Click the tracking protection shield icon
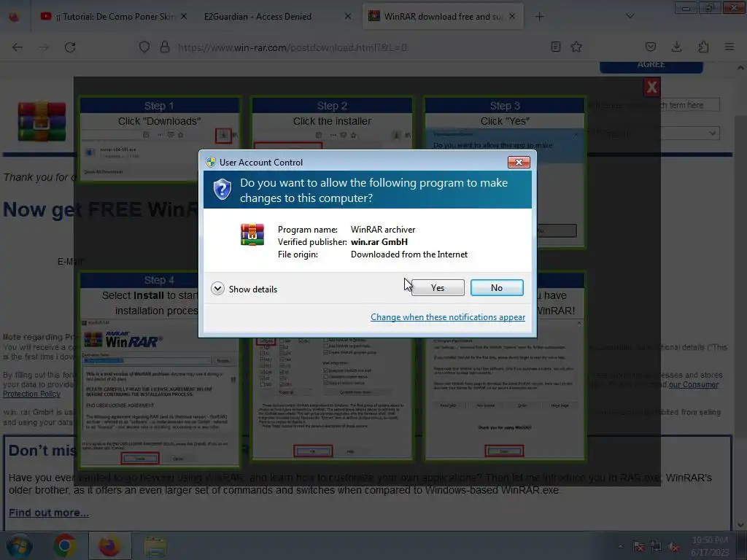 (x=144, y=47)
